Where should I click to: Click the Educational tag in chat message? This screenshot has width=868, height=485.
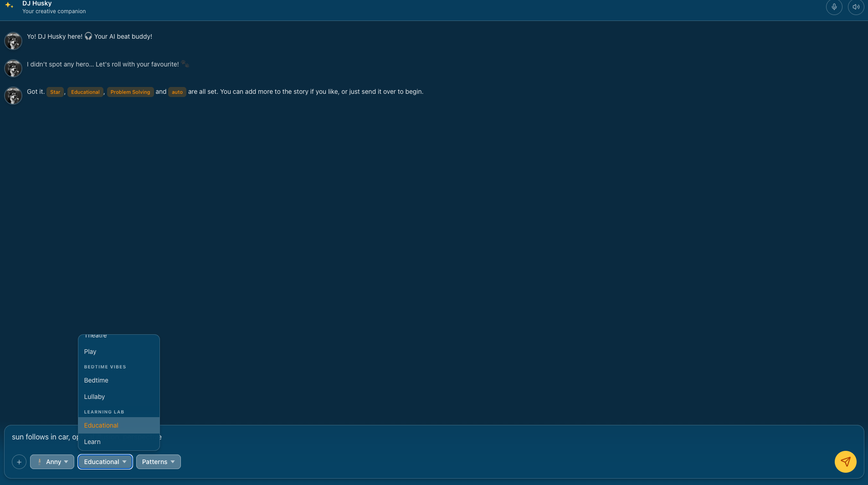(x=85, y=92)
